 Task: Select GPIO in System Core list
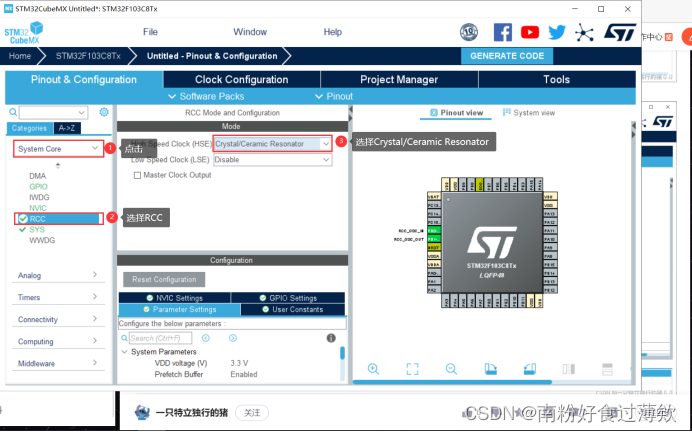[x=38, y=187]
